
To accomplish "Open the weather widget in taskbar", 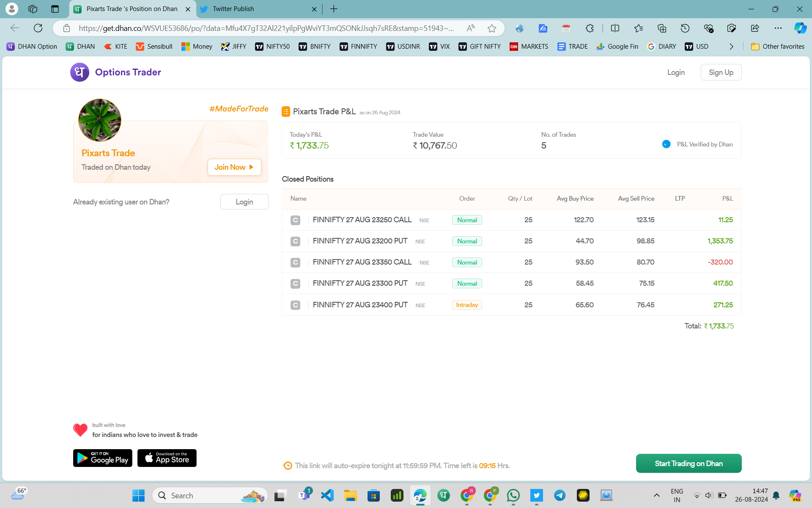I will 18,494.
